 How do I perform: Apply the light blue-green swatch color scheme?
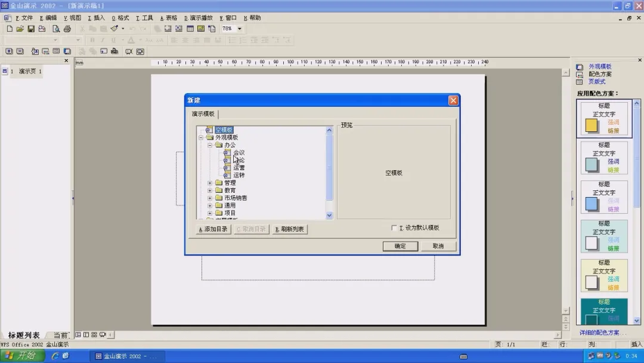(x=603, y=158)
